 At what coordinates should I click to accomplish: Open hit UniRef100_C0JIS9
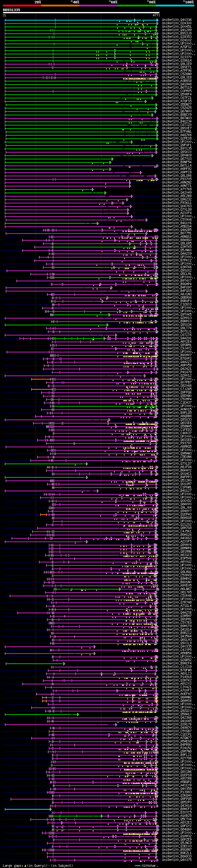pos(177,667)
